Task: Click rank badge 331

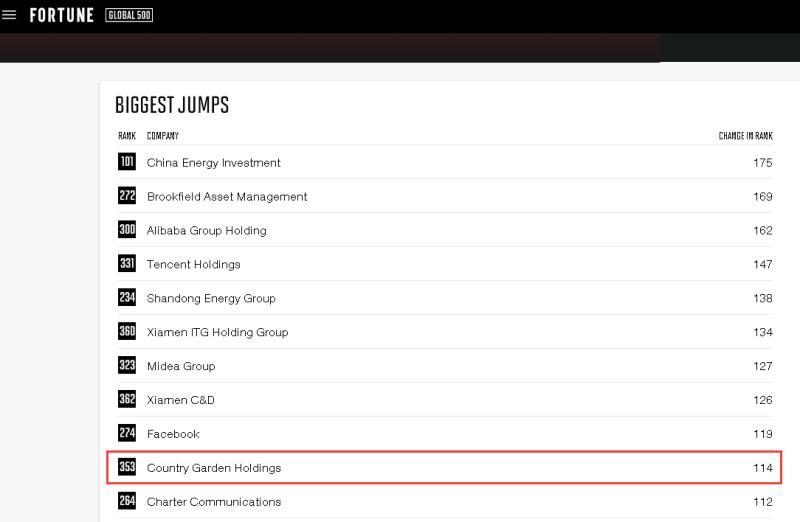Action: tap(127, 264)
